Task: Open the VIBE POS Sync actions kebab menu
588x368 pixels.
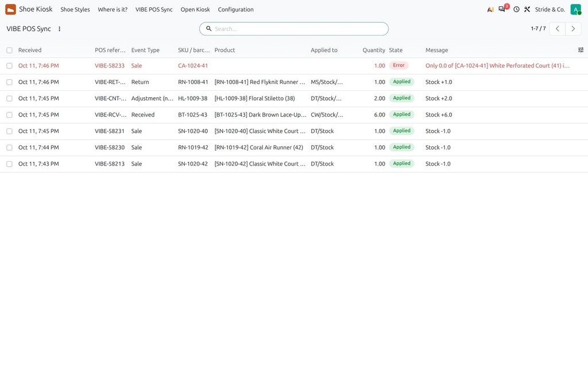Action: point(59,29)
